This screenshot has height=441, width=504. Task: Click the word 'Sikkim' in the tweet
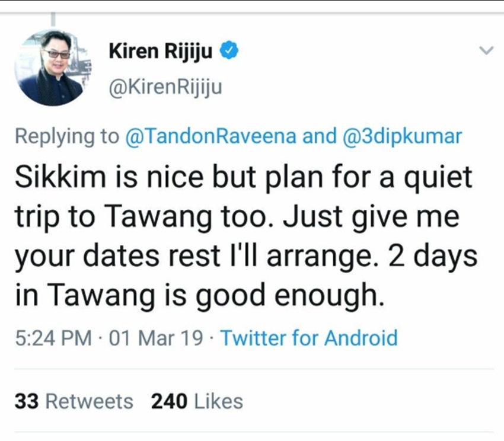pyautogui.click(x=60, y=177)
